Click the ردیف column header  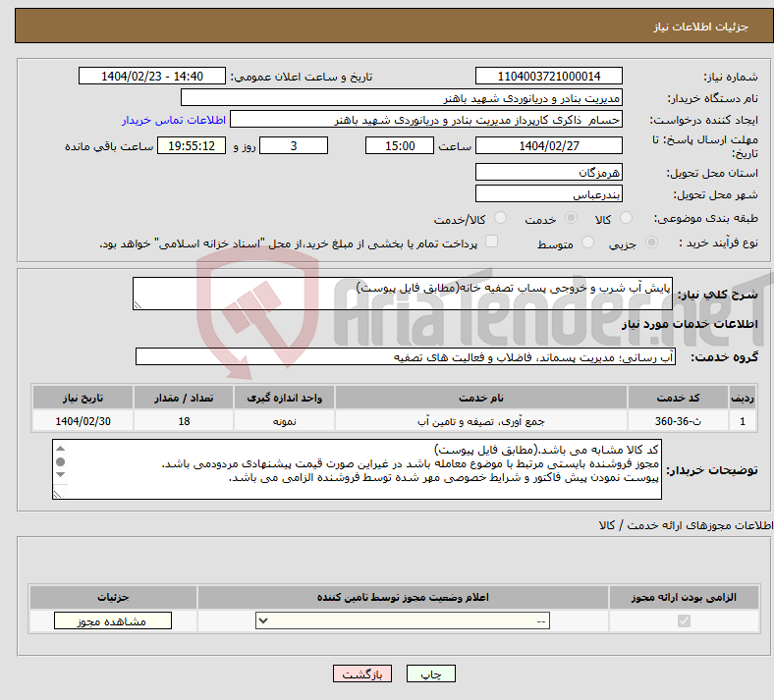click(x=743, y=398)
